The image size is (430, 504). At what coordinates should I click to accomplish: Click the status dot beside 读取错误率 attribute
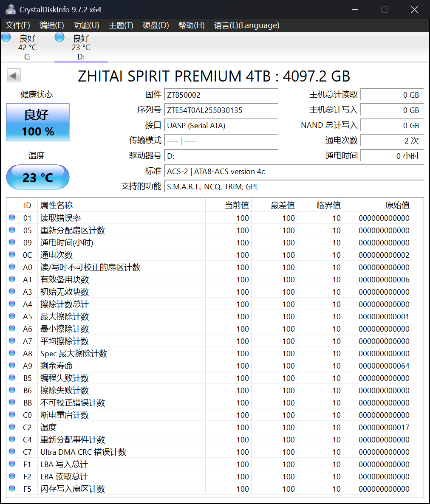pos(12,217)
